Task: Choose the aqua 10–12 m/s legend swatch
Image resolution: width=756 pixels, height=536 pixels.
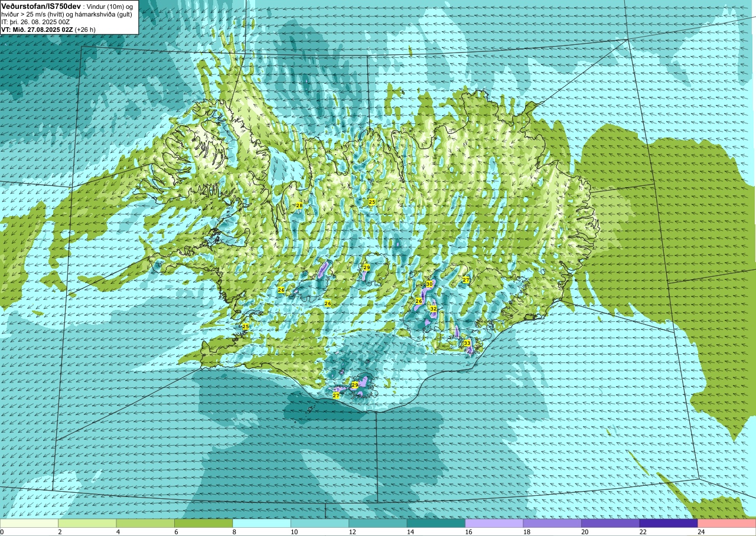Action: tap(320, 523)
